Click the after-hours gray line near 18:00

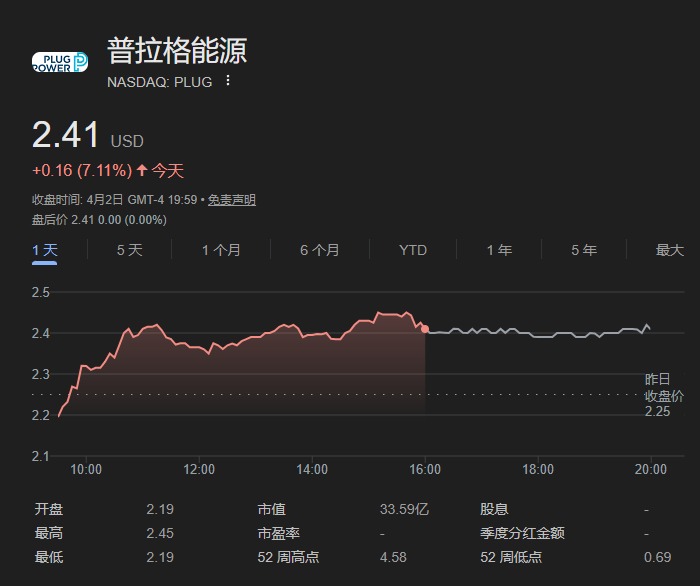(x=538, y=336)
